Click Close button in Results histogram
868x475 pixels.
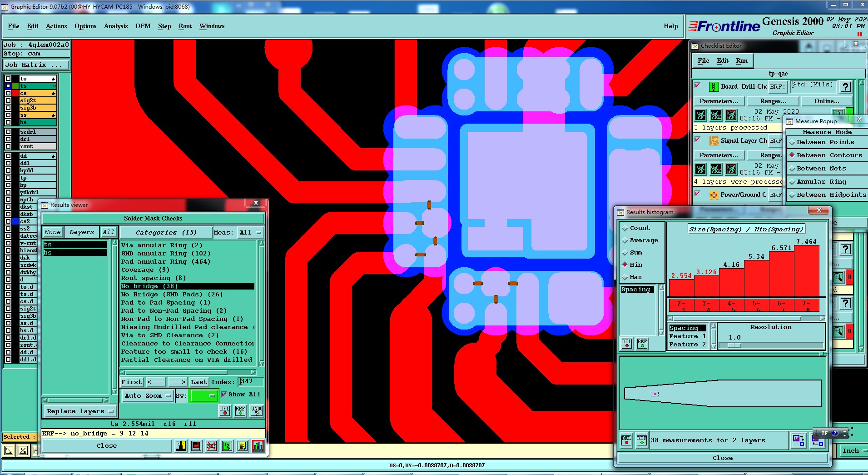pos(723,458)
